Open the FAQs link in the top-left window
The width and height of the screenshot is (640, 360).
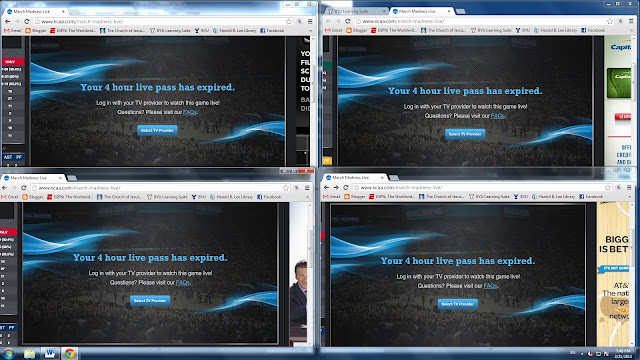pos(190,112)
